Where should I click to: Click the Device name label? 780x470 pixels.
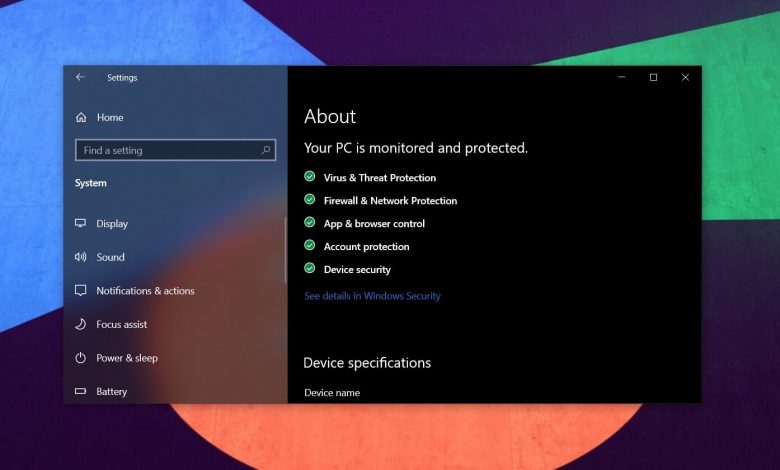(332, 392)
